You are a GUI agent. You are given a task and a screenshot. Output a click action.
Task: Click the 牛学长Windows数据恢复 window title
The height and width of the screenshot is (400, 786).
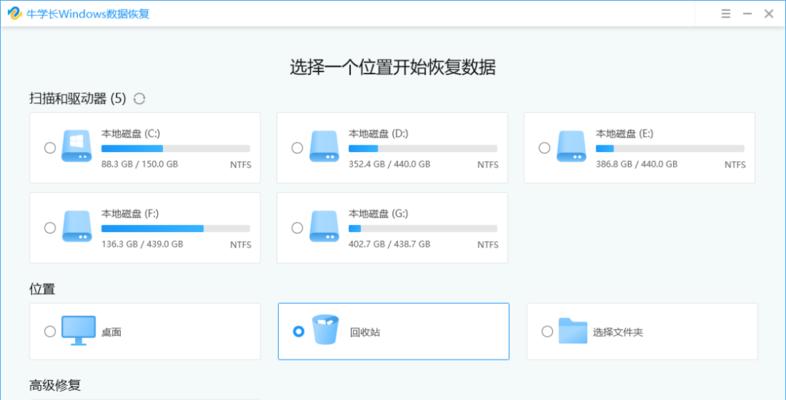(x=88, y=14)
